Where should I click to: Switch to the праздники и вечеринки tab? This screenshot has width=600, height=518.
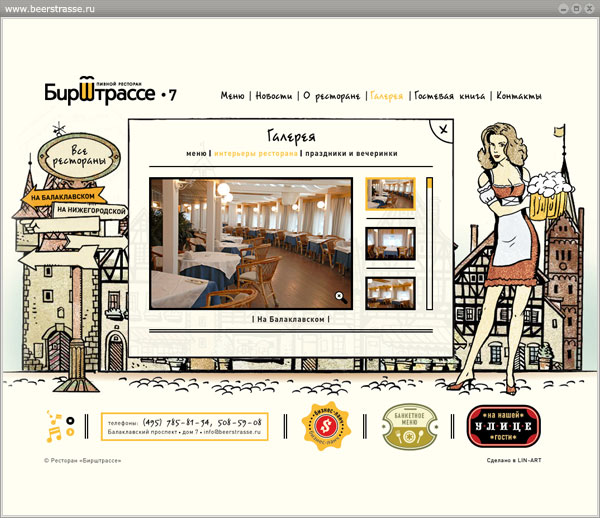point(351,153)
